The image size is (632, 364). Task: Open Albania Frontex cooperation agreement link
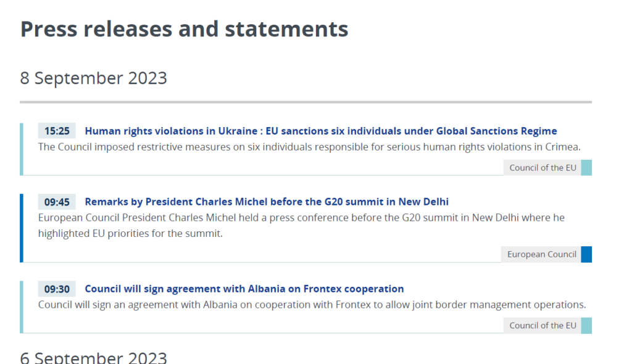(x=244, y=289)
